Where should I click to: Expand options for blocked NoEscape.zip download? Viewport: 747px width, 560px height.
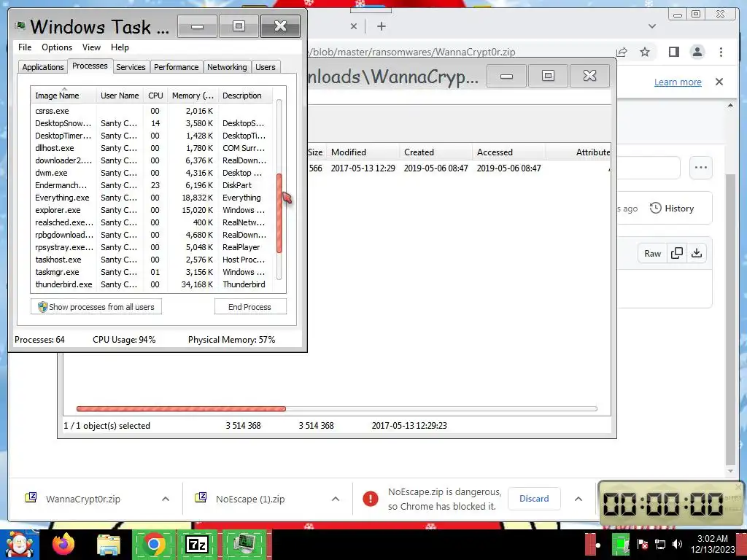tap(578, 499)
